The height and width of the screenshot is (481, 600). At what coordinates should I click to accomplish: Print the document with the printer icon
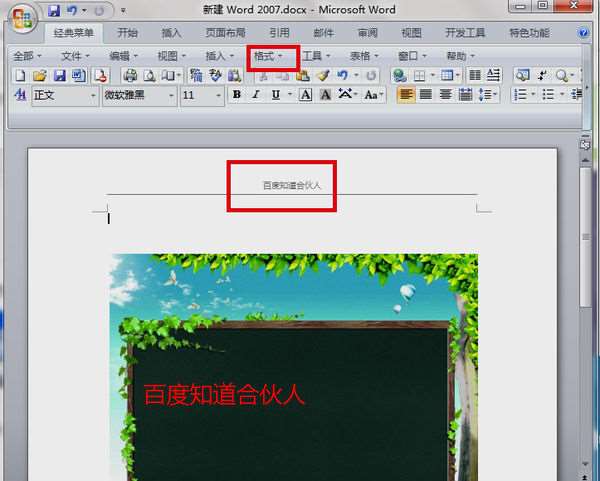pos(130,75)
